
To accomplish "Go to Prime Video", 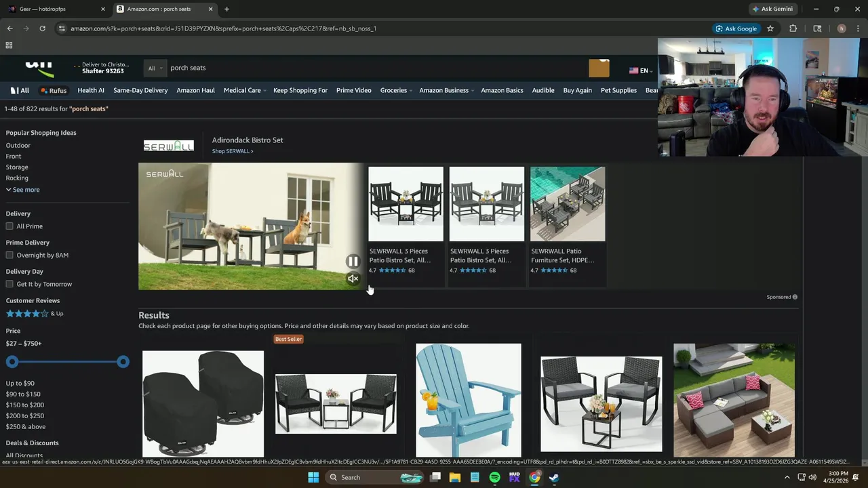I will 353,90.
